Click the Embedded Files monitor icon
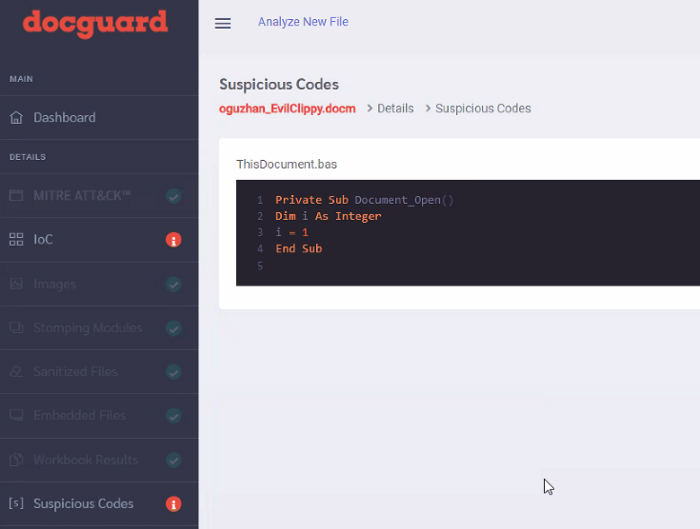This screenshot has height=529, width=700. click(x=16, y=415)
